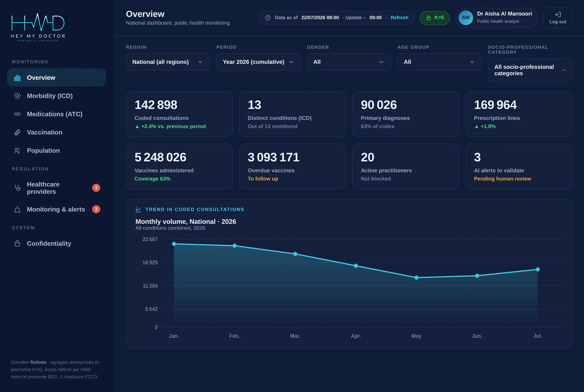Screen dimensions: 584x392
Task: Select the AI alerts to validate card
Action: click(519, 167)
